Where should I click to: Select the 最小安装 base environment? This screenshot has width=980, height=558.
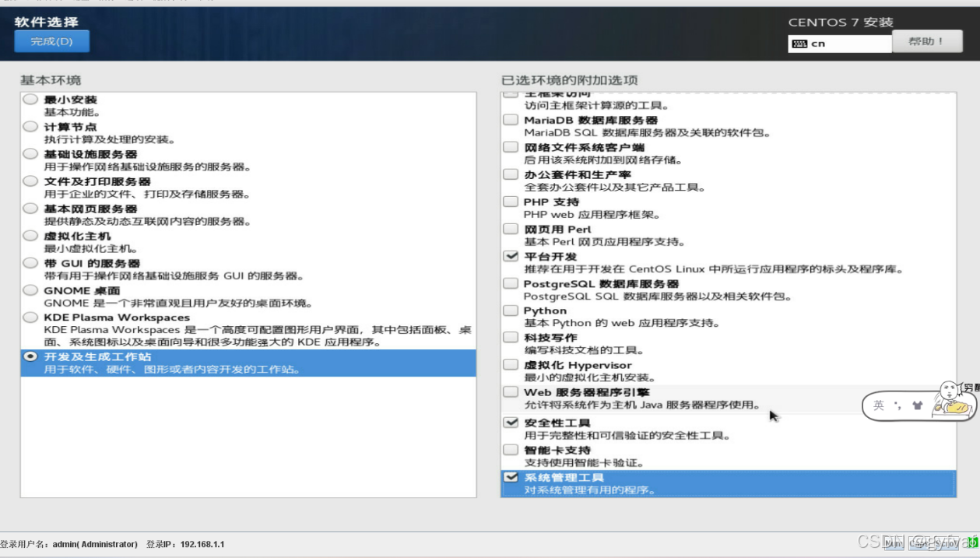click(x=30, y=100)
